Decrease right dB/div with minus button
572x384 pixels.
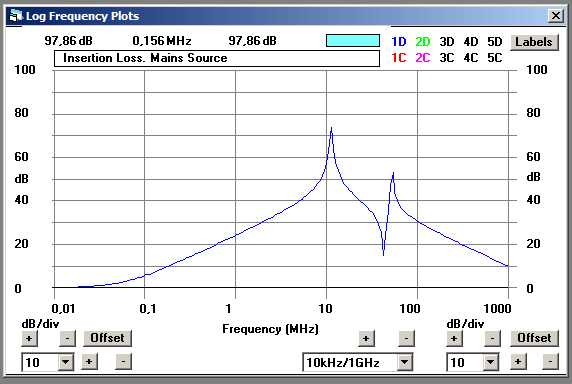(492, 339)
